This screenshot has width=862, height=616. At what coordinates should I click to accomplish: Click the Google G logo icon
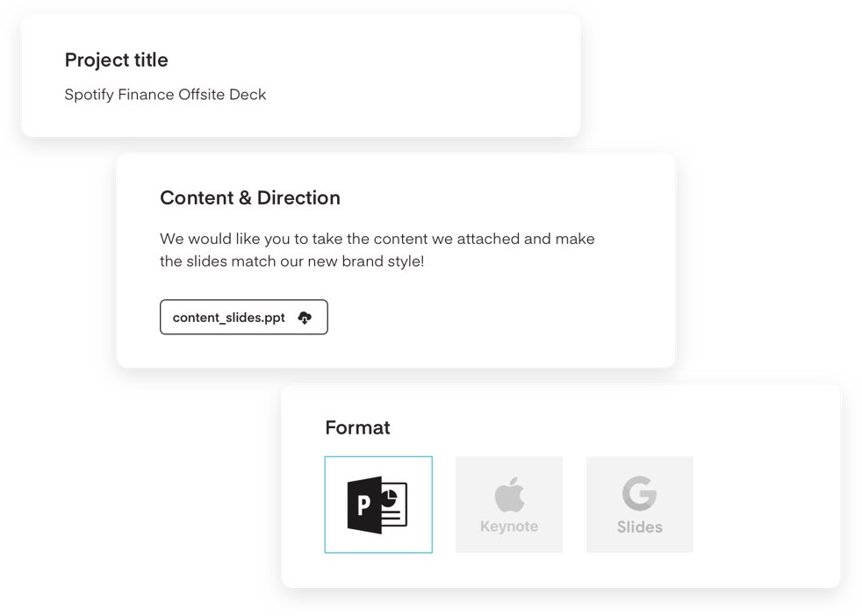click(639, 493)
